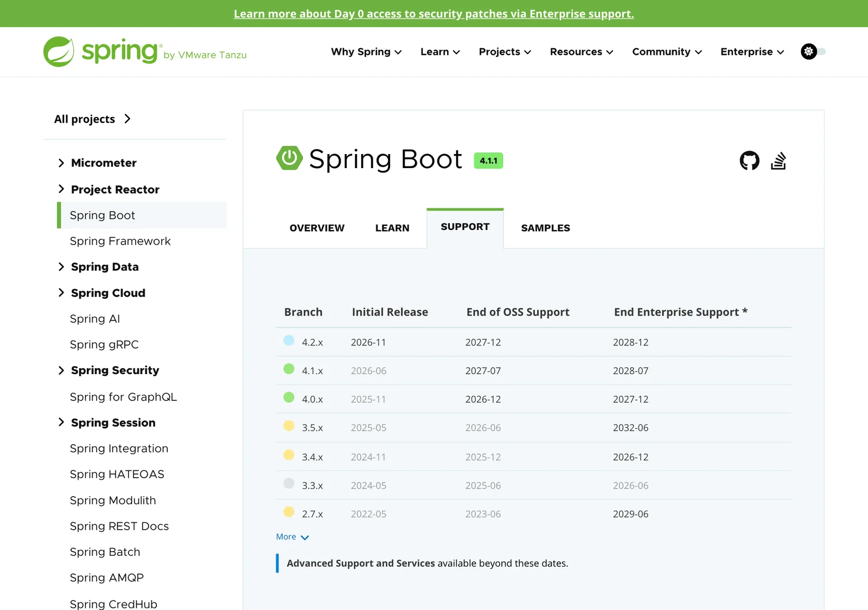Image resolution: width=868 pixels, height=610 pixels.
Task: Click the 3.4.x branch yellow status dot
Action: (x=289, y=455)
